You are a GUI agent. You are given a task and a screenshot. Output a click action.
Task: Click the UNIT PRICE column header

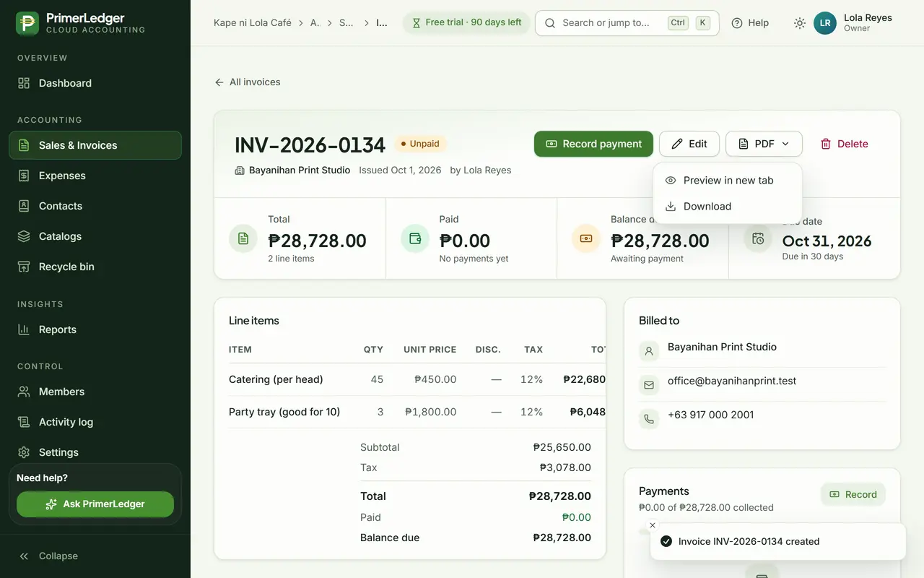point(430,350)
